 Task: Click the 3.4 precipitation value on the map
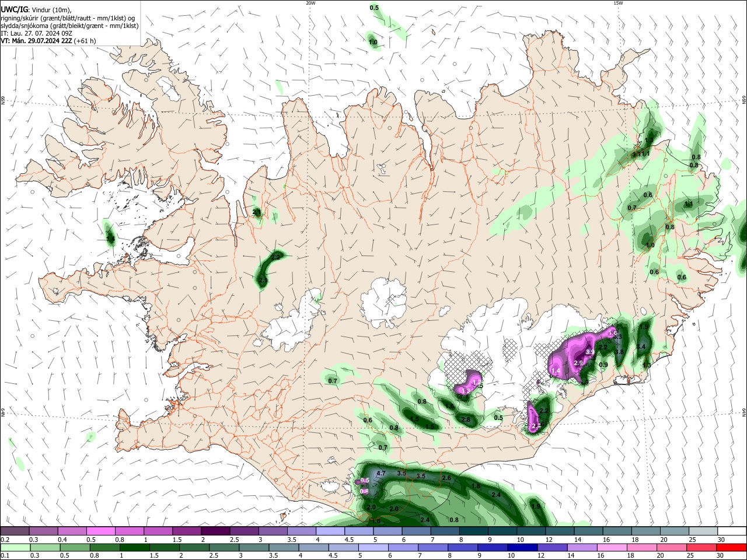pos(641,346)
